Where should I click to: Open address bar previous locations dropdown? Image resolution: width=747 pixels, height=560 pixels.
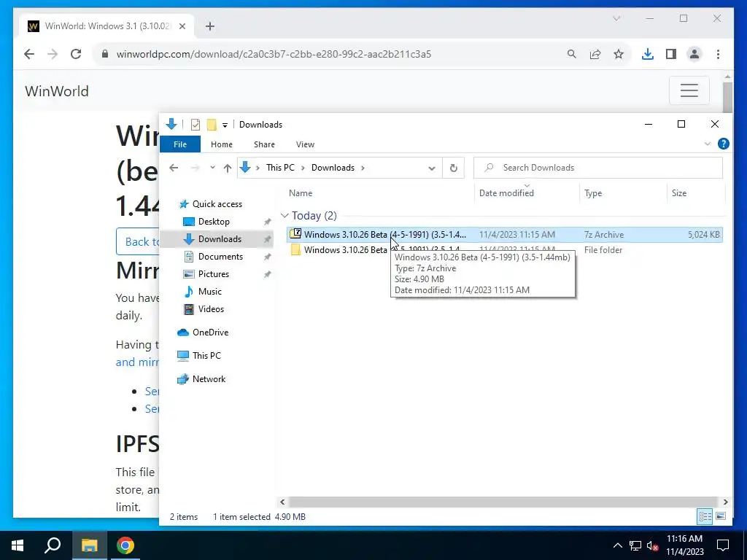[x=432, y=168]
